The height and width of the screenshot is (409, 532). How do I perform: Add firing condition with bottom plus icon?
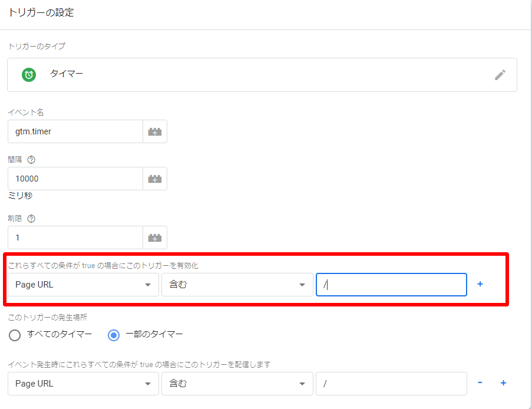tap(503, 383)
